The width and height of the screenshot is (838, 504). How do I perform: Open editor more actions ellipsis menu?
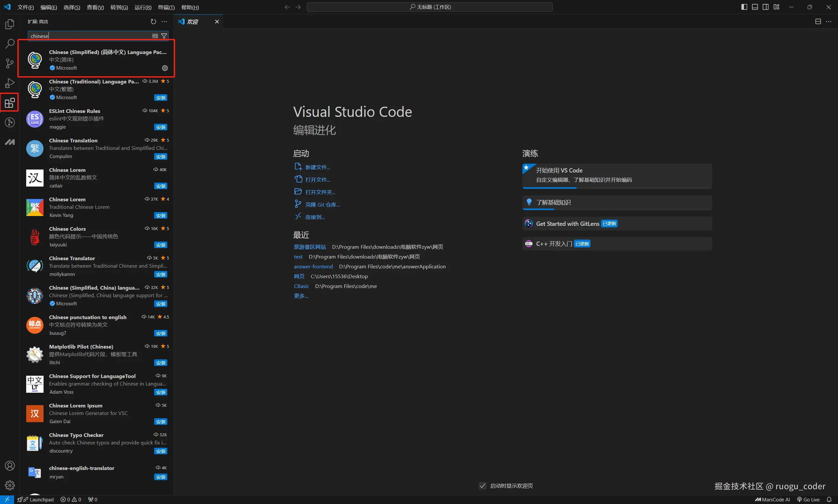coord(829,21)
